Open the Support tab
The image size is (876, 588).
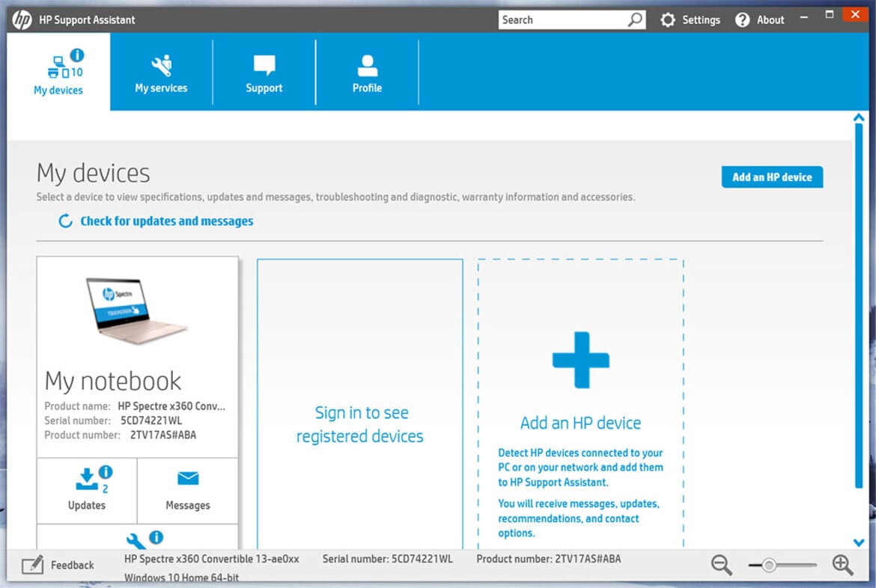pos(264,72)
